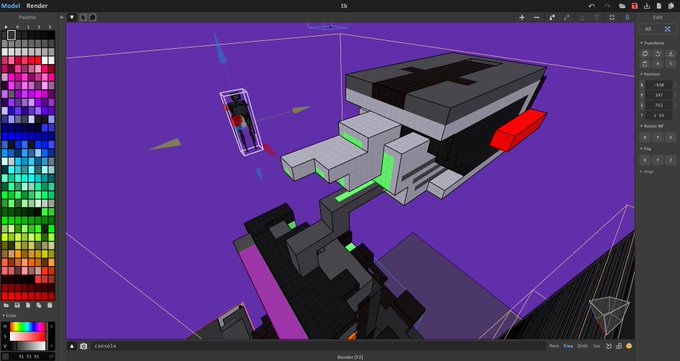Click the minus icon in viewport toolbar
The width and height of the screenshot is (680, 361).
[537, 17]
